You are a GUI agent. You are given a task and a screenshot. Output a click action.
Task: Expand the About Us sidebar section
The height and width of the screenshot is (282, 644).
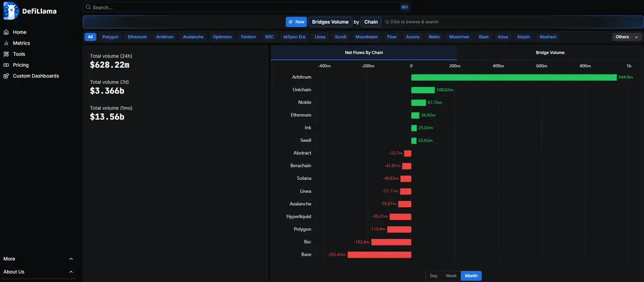tap(38, 272)
